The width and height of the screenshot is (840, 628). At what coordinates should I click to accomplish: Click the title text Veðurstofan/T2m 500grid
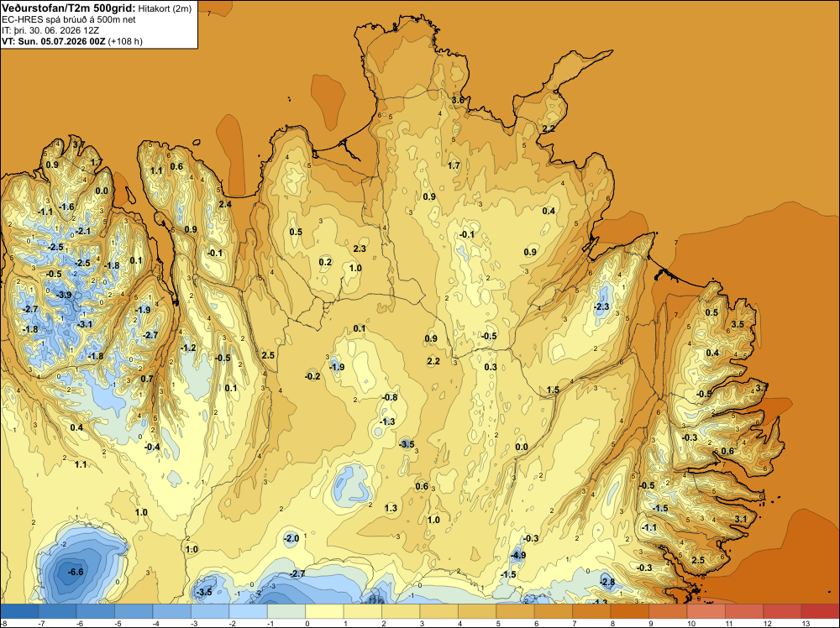pos(68,8)
